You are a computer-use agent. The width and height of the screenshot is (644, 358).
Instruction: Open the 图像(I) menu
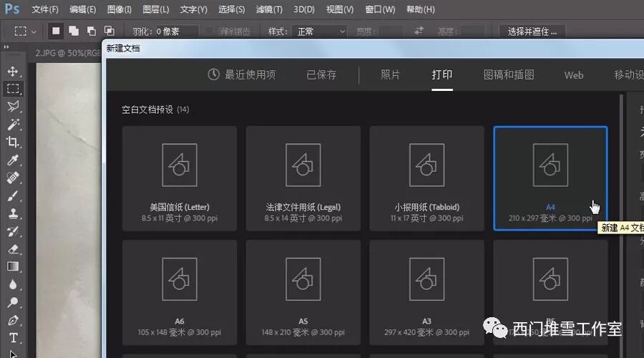119,9
